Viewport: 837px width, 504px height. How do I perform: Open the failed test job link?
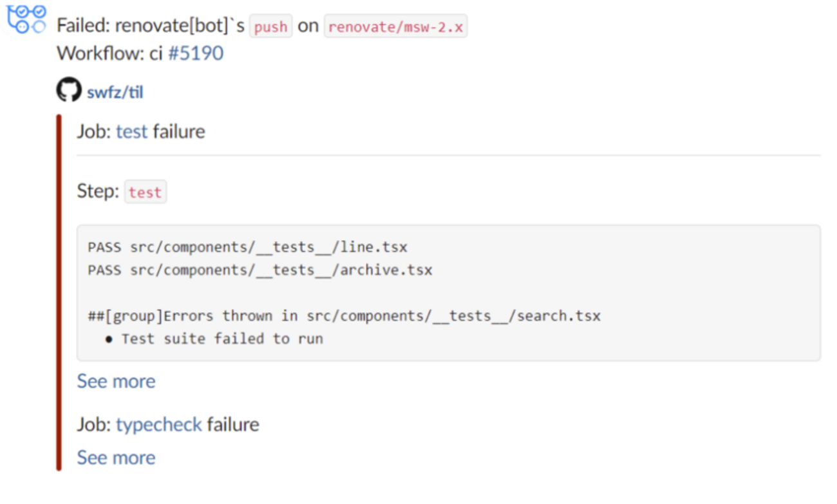pos(132,131)
